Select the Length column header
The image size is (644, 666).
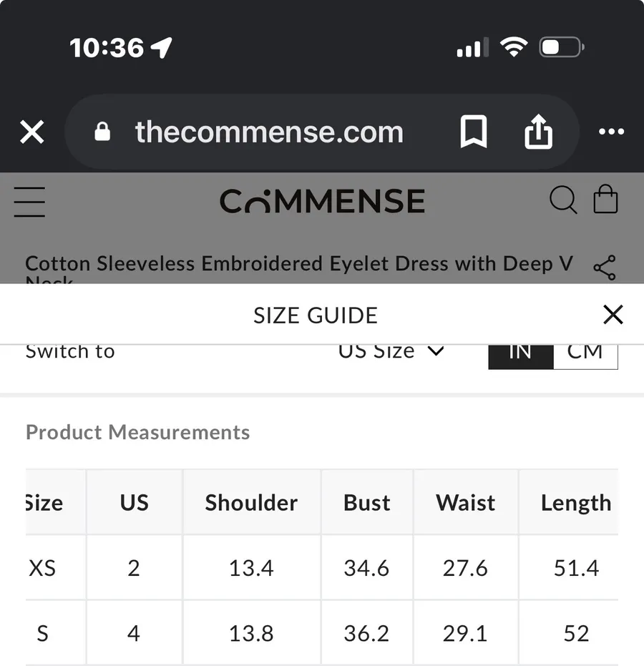[576, 502]
